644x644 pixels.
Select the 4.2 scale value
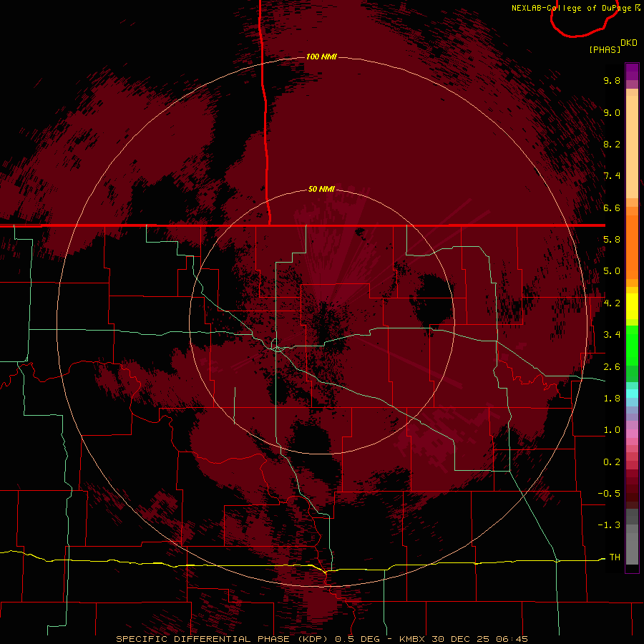click(612, 303)
